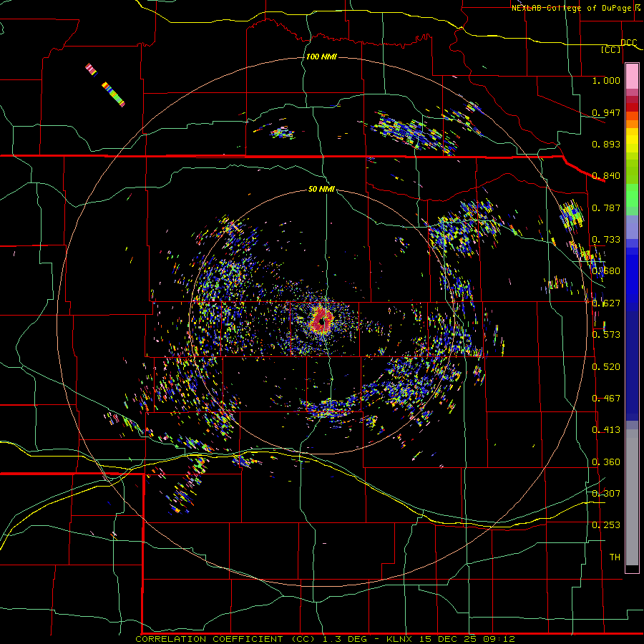This screenshot has height=644, width=644.
Task: Click the 1.000 value on the color scale
Action: coord(606,81)
